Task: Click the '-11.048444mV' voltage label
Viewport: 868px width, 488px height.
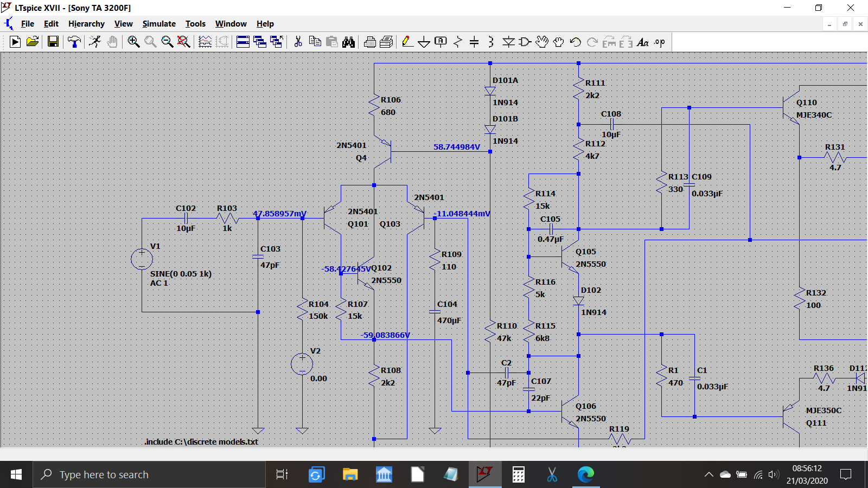Action: coord(462,214)
